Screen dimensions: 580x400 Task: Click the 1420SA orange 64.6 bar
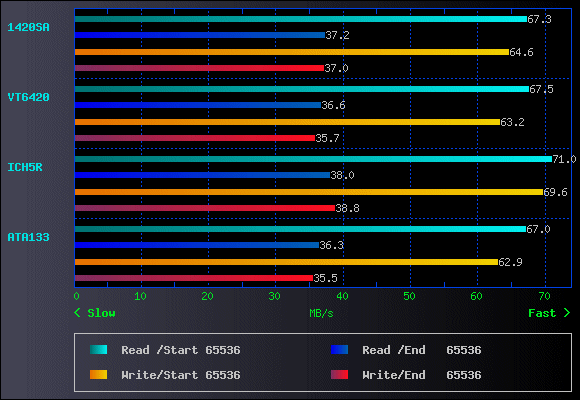292,52
